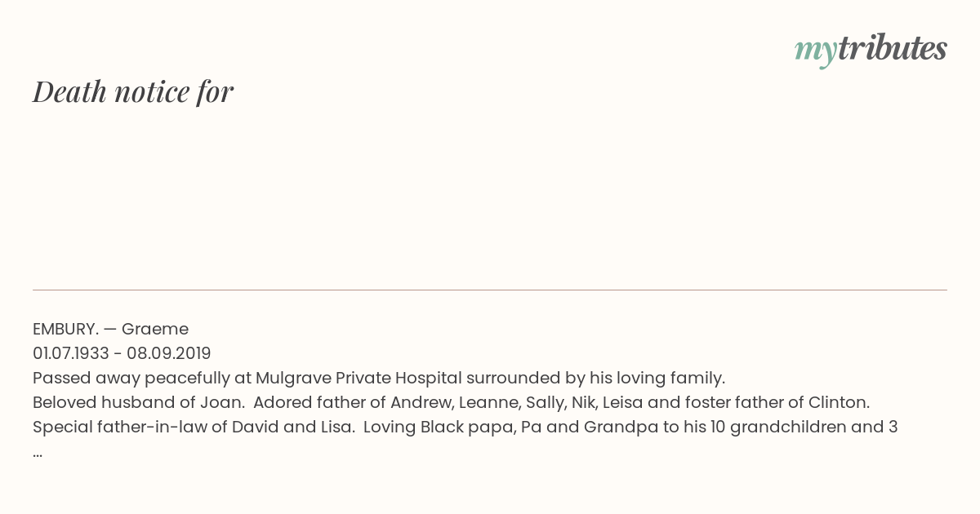Click the death date 08.09.2019
This screenshot has height=514, width=980.
coord(169,353)
